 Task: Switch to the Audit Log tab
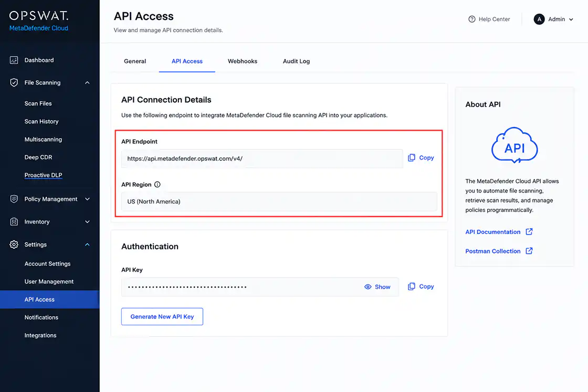[296, 61]
